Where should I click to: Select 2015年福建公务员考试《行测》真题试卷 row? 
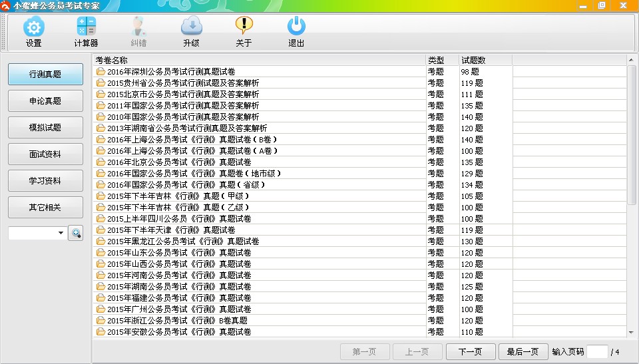coord(360,298)
